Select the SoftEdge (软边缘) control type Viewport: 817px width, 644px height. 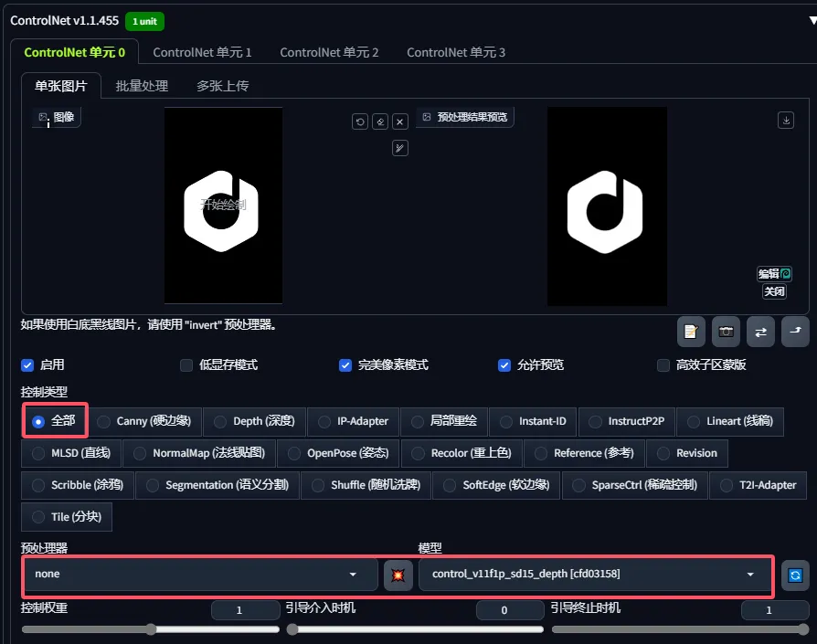pyautogui.click(x=496, y=485)
